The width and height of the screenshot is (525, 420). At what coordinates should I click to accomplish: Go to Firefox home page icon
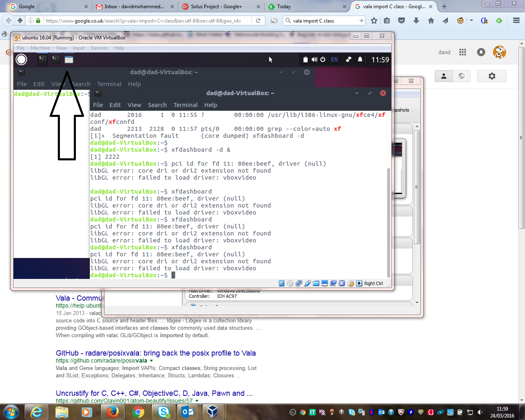pos(431,21)
